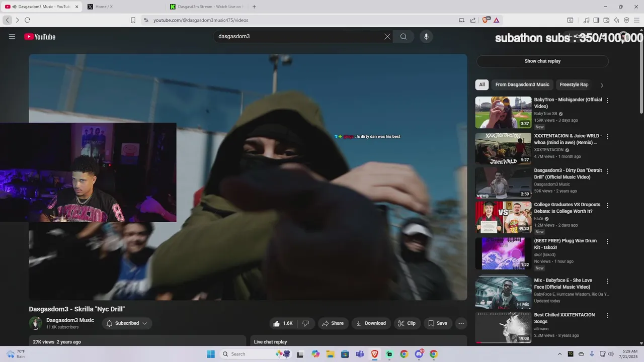Start voice search with the microphone icon
Viewport: 644px width, 362px height.
(x=426, y=37)
